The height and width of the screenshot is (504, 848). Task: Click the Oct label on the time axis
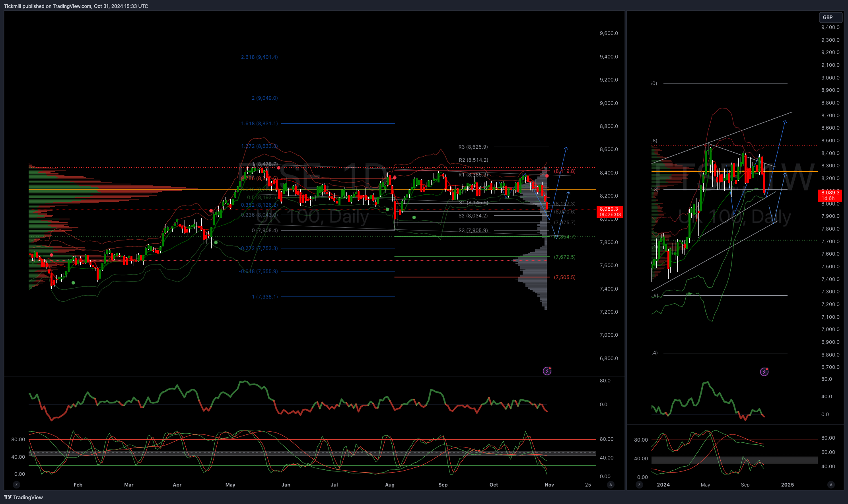(x=494, y=485)
